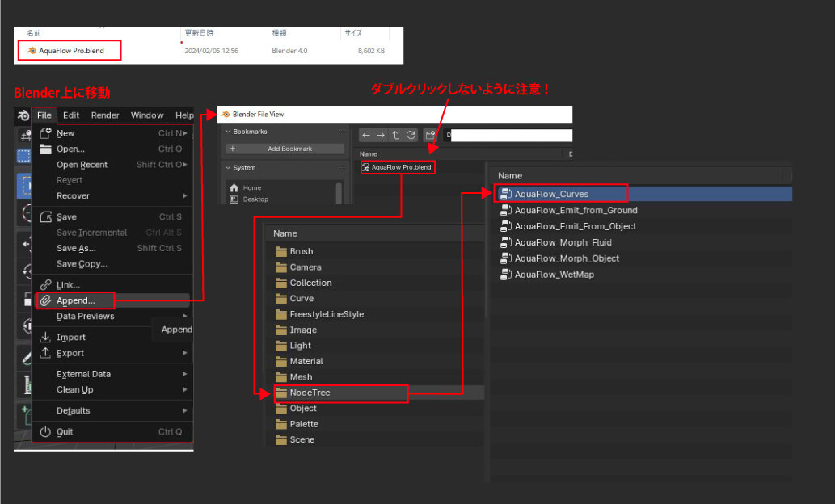The width and height of the screenshot is (835, 504).
Task: Click the Save icon in File menu
Action: 46,217
